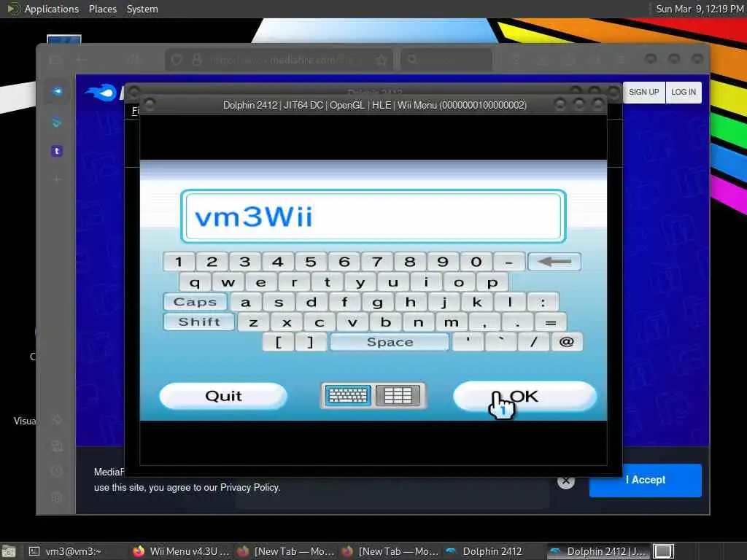Switch to vm3@vm3 terminal in taskbar
The height and width of the screenshot is (560, 747).
pyautogui.click(x=66, y=551)
